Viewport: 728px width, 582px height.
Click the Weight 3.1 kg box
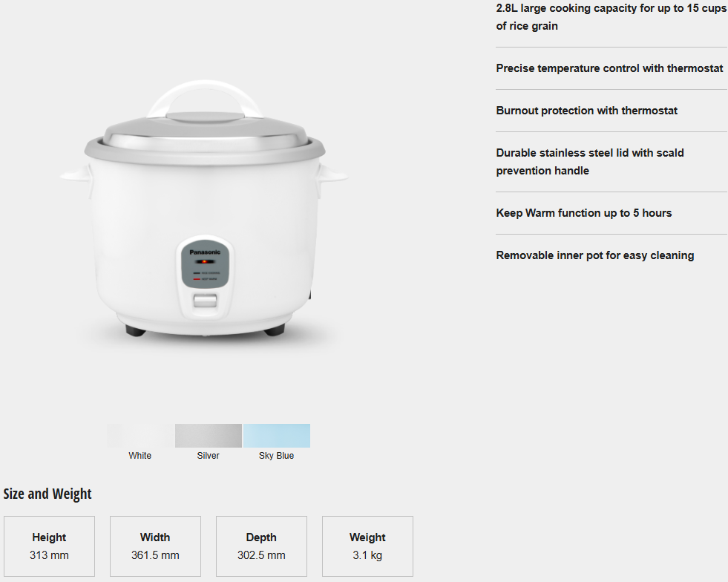367,546
